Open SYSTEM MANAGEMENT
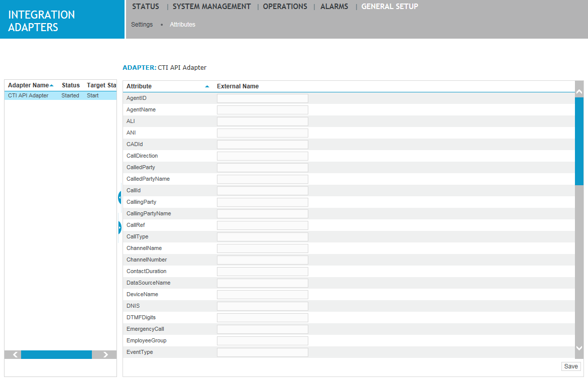The width and height of the screenshot is (588, 381). pyautogui.click(x=211, y=7)
